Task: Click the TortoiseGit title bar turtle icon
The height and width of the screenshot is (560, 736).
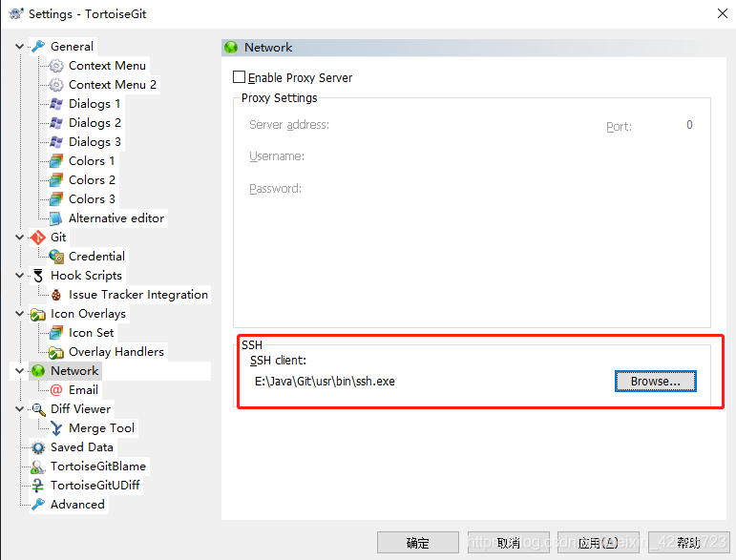Action: (x=16, y=13)
